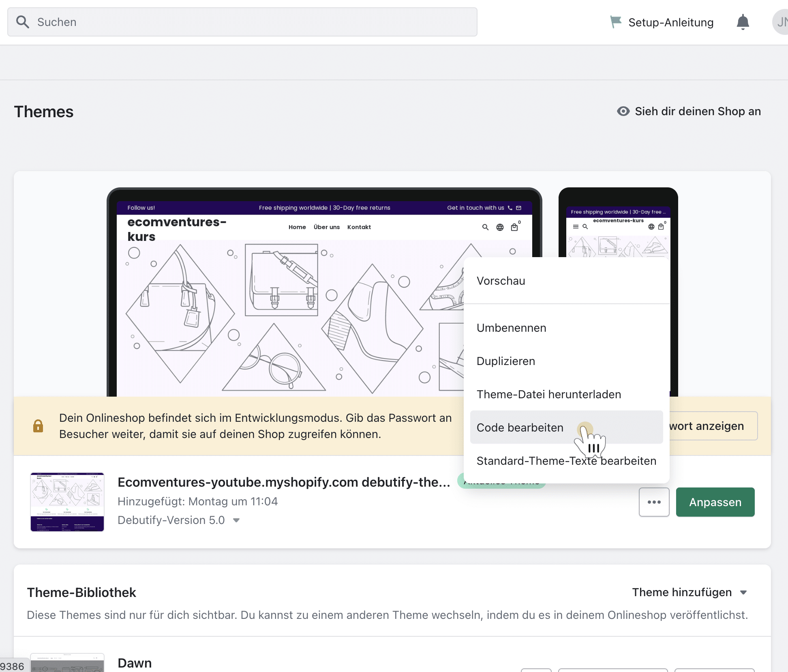Click the lock icon in password banner
Screen dimensions: 788x672
tap(38, 426)
